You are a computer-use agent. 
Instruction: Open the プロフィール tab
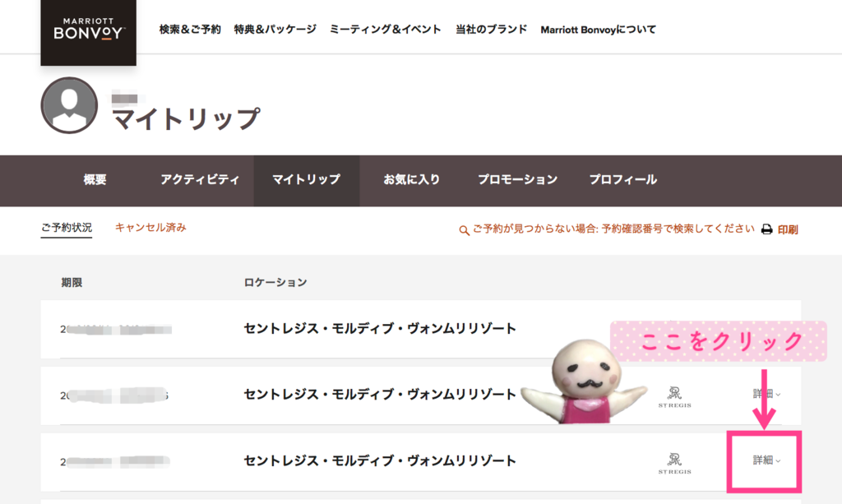tap(623, 180)
